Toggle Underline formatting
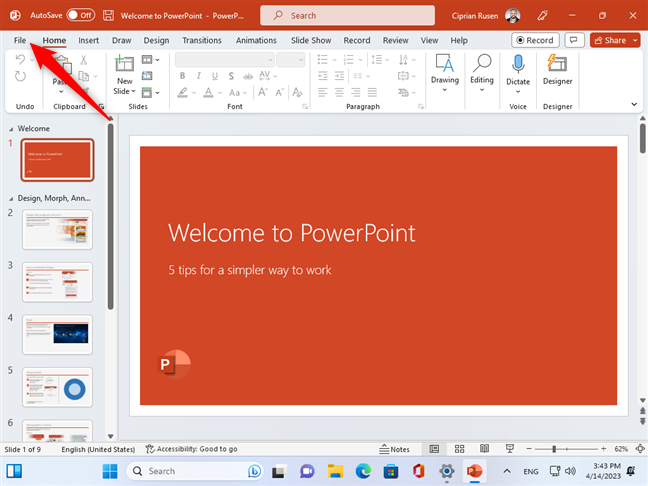This screenshot has height=486, width=648. pyautogui.click(x=215, y=76)
